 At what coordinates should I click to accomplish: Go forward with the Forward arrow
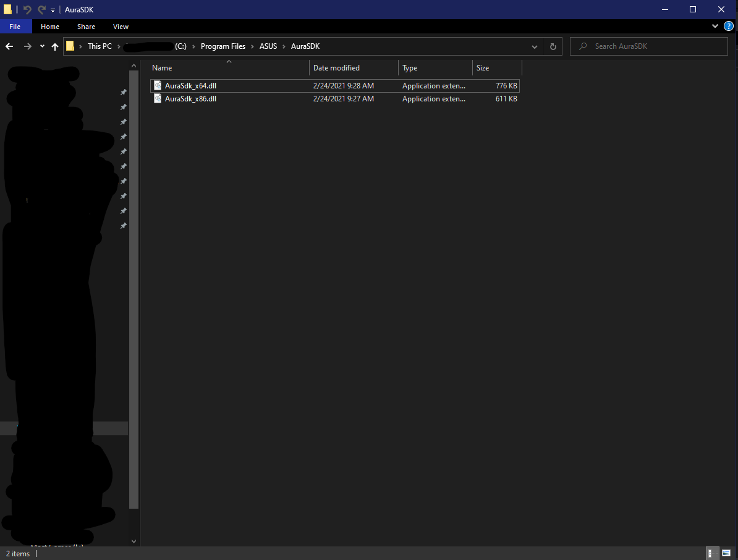point(28,46)
